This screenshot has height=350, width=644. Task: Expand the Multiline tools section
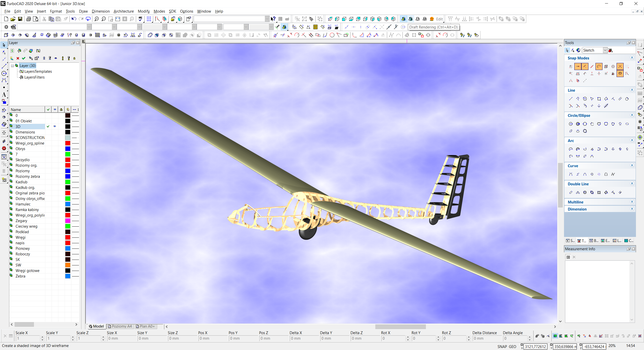(x=632, y=202)
